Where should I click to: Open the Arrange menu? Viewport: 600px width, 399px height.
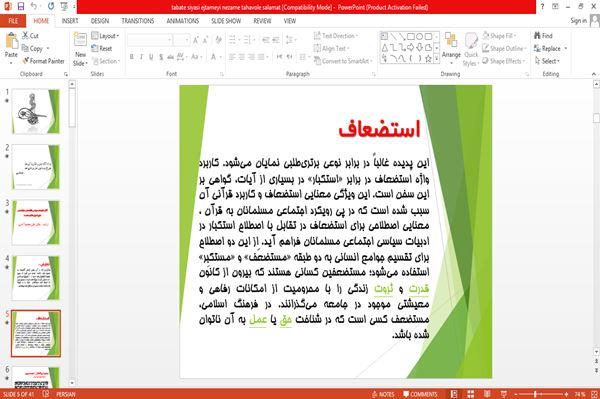tap(451, 48)
